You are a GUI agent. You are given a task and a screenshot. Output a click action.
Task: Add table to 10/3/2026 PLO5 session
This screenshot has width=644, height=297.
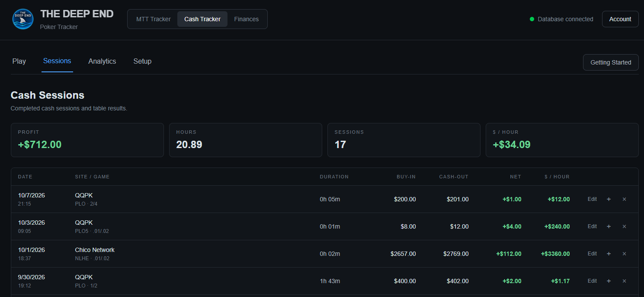(x=609, y=226)
